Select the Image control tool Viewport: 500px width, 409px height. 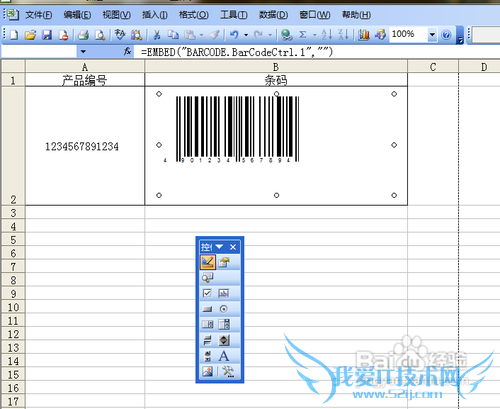pos(207,371)
